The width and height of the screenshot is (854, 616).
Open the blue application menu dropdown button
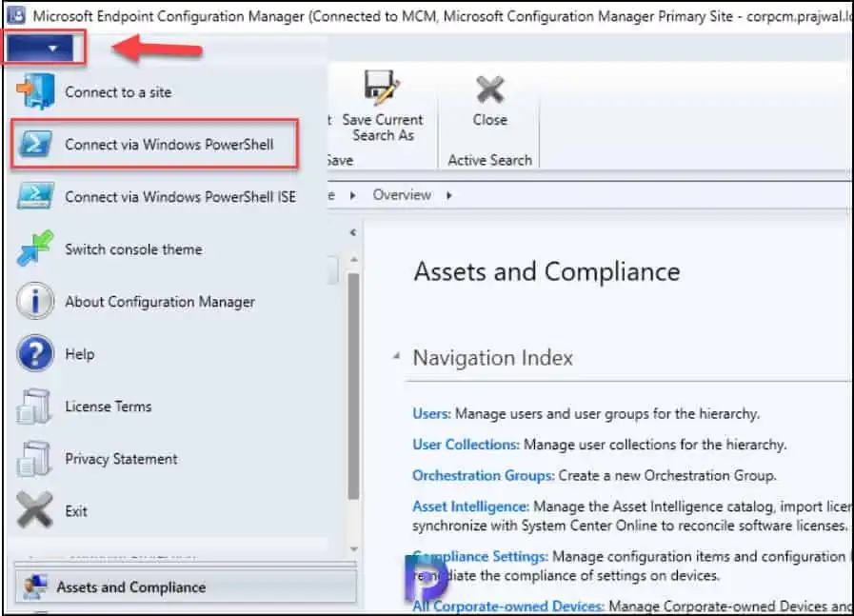pyautogui.click(x=40, y=49)
